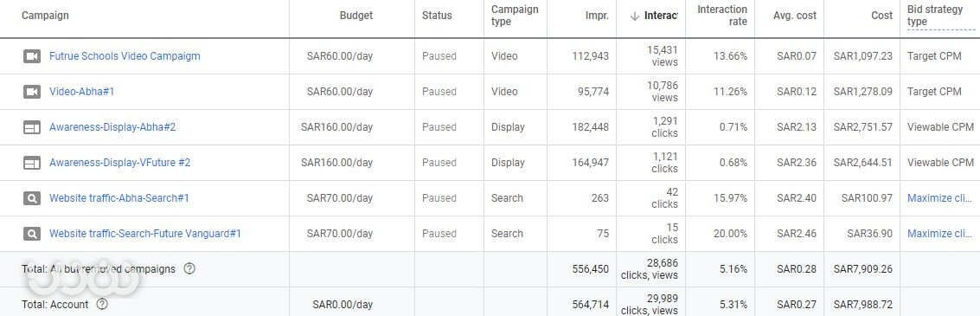Click the search icon beside Website traffic-Abha-Search#1
Viewport: 980px width, 316px height.
pyautogui.click(x=32, y=198)
